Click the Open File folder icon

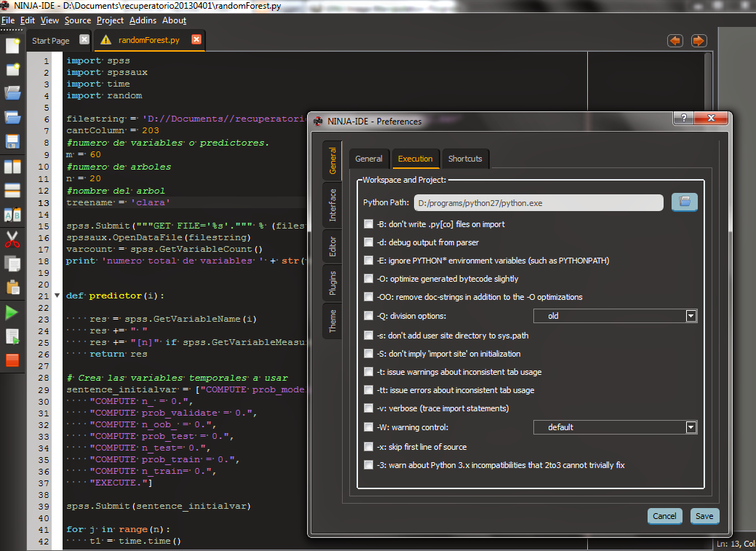(x=12, y=92)
